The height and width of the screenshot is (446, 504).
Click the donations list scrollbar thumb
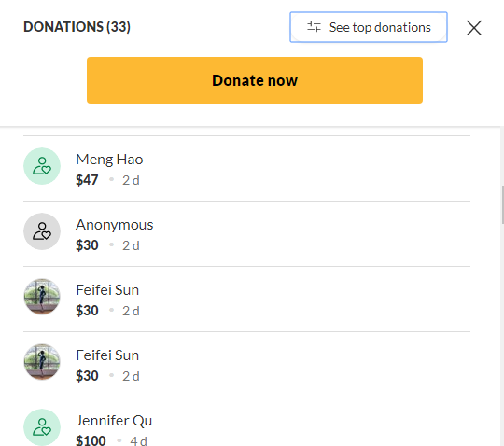click(503, 204)
